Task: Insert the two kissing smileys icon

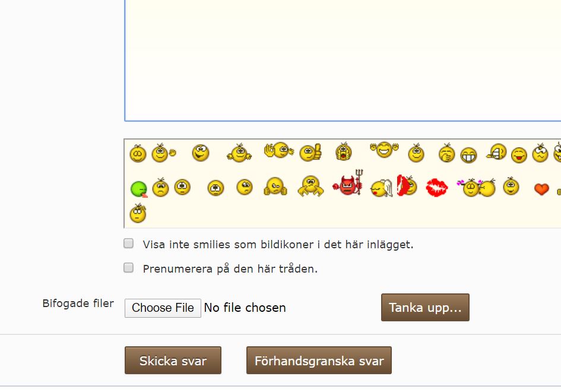Action: pyautogui.click(x=476, y=187)
